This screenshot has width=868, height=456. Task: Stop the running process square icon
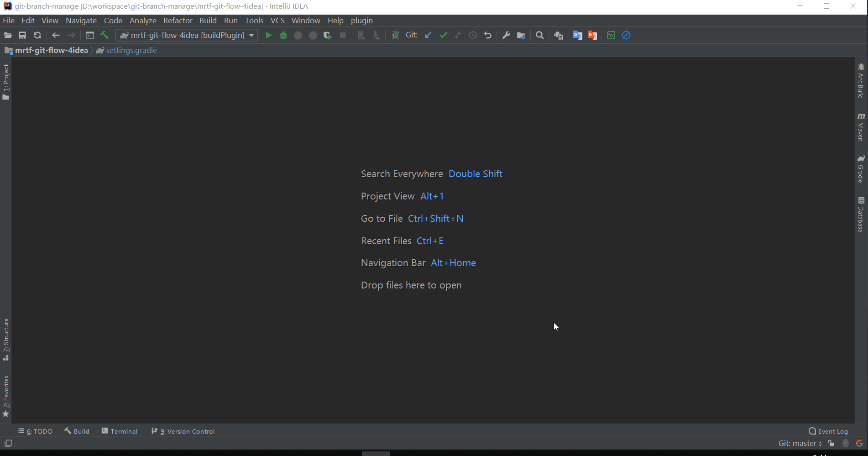343,35
